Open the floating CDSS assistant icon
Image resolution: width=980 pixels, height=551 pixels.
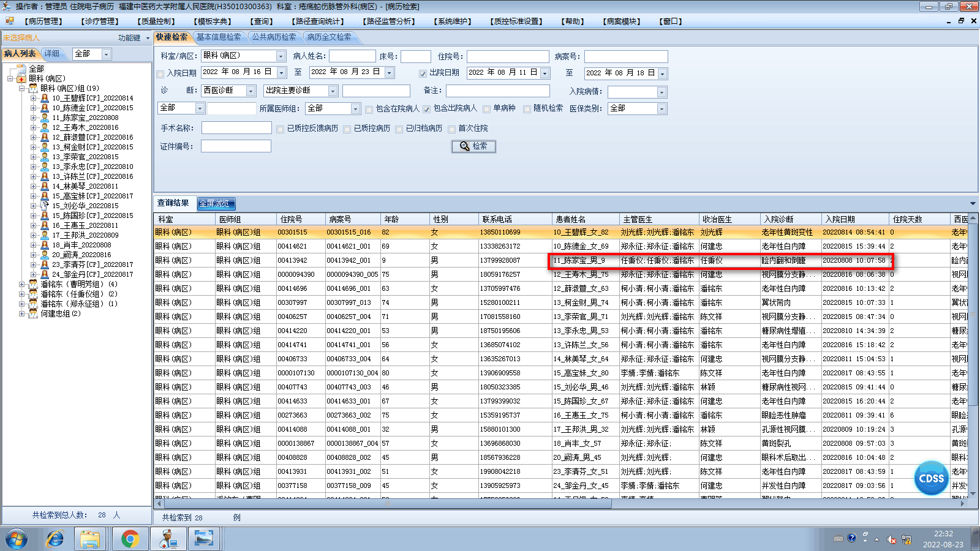(x=932, y=478)
